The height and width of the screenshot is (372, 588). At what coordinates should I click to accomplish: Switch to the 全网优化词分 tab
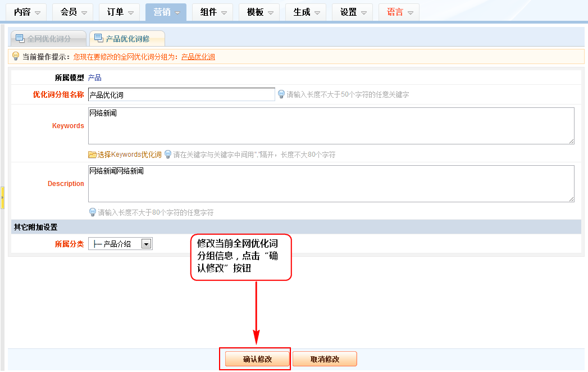click(49, 39)
